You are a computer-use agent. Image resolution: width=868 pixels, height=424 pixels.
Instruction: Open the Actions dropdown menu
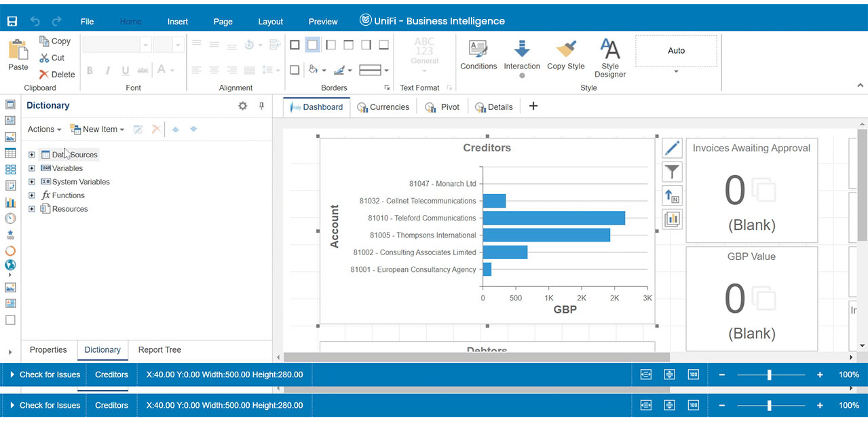pyautogui.click(x=44, y=129)
